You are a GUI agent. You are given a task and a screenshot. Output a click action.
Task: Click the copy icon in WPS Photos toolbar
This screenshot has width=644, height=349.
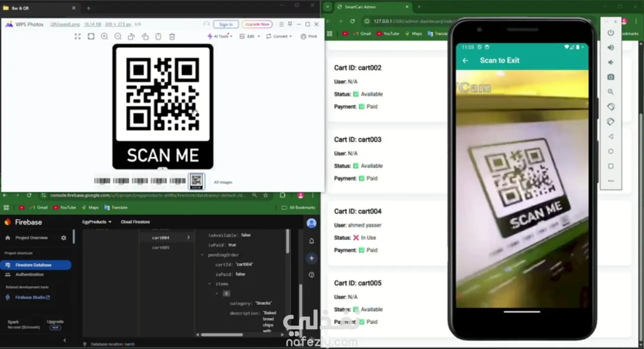[158, 36]
